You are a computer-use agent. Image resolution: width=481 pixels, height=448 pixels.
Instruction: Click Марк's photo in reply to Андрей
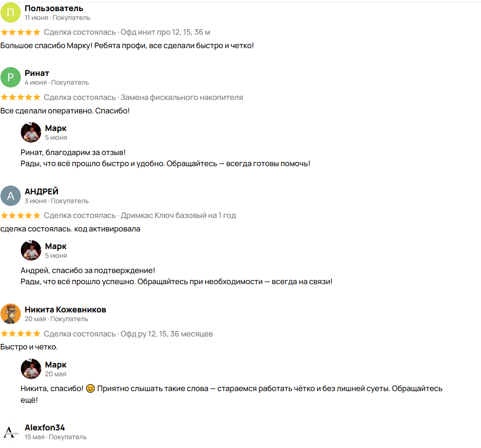31,250
